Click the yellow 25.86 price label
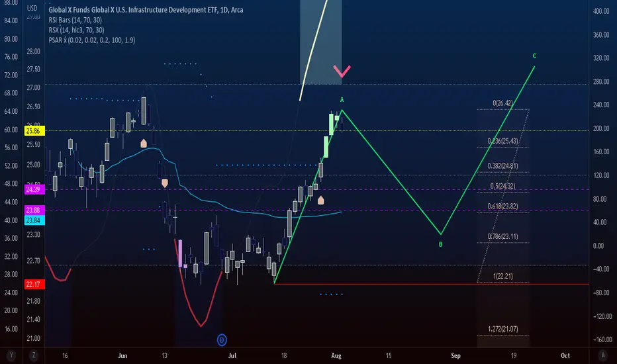The height and width of the screenshot is (364, 617). [x=34, y=130]
